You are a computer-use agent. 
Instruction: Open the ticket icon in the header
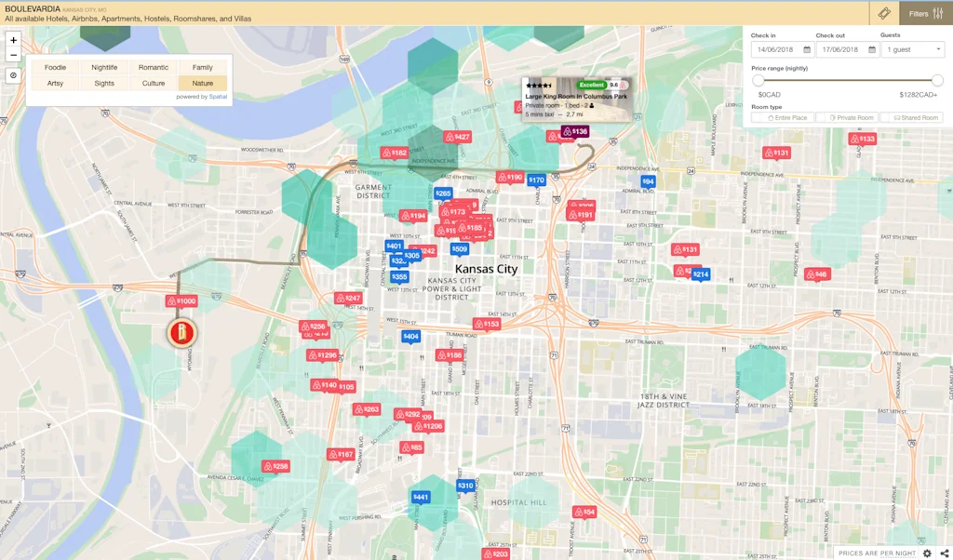[x=884, y=13]
